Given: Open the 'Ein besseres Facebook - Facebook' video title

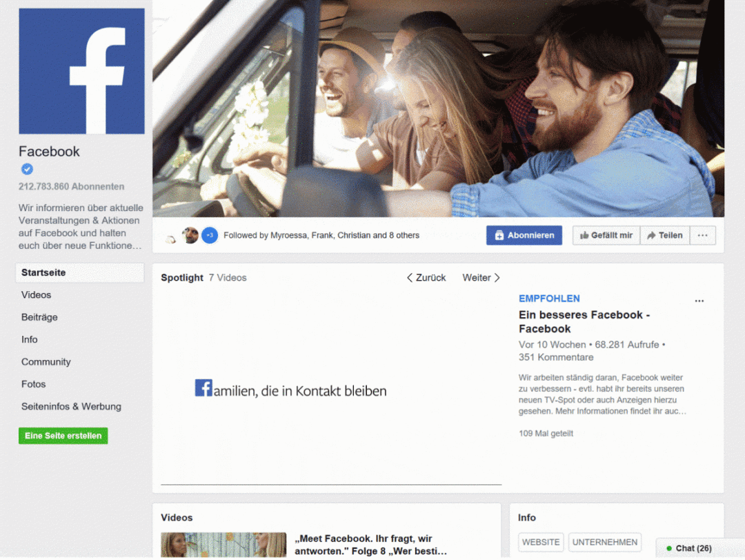Looking at the screenshot, I should click(x=584, y=321).
